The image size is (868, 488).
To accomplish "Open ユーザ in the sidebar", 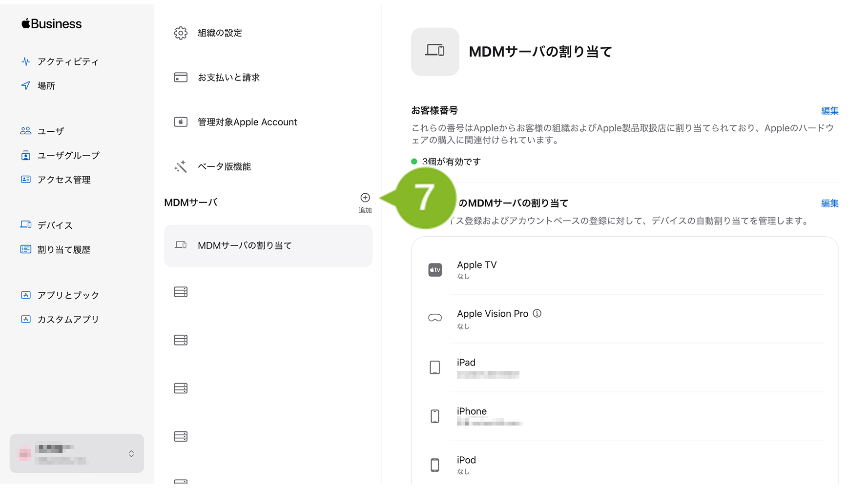I will pos(51,131).
